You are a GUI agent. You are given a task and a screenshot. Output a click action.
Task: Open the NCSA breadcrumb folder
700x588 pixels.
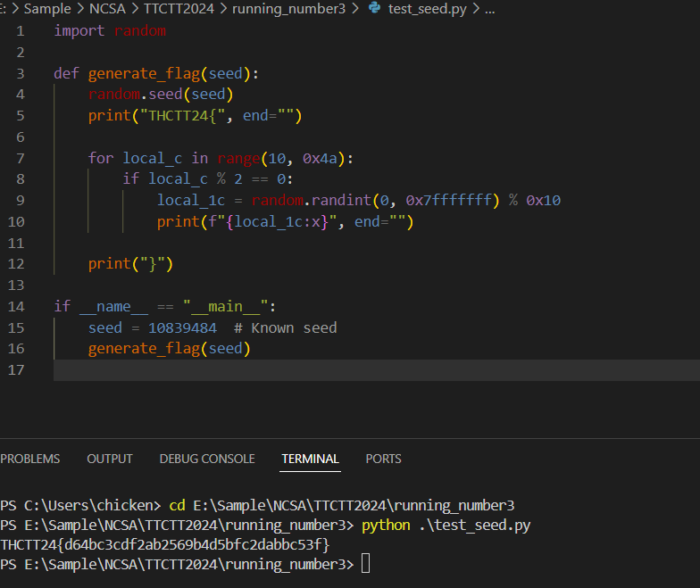(x=107, y=9)
